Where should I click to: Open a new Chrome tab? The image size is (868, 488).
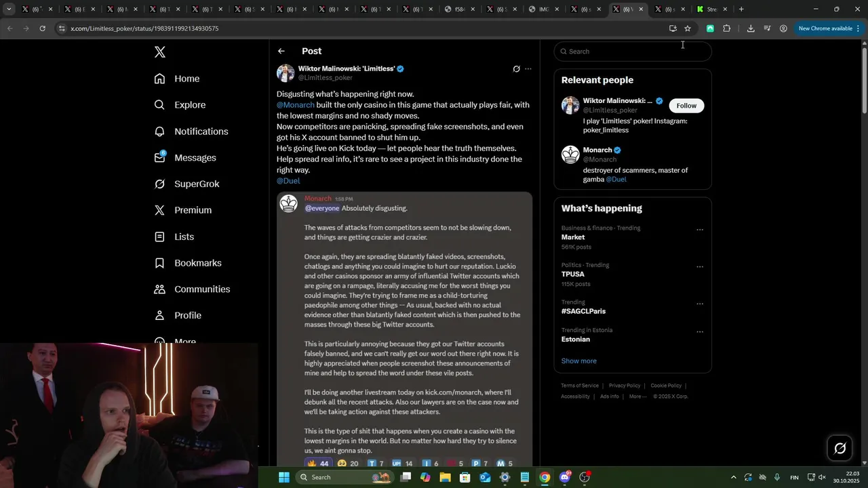coord(741,9)
